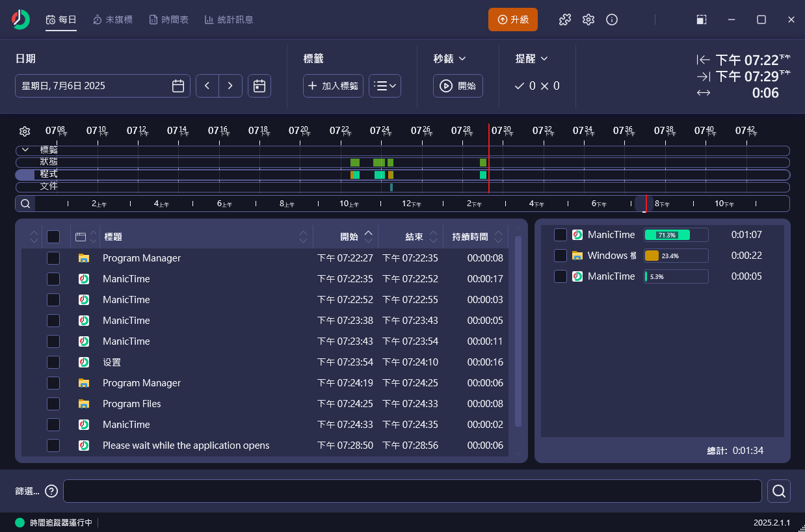The image size is (805, 532).
Task: Switch to the 每日 tab
Action: pyautogui.click(x=61, y=20)
